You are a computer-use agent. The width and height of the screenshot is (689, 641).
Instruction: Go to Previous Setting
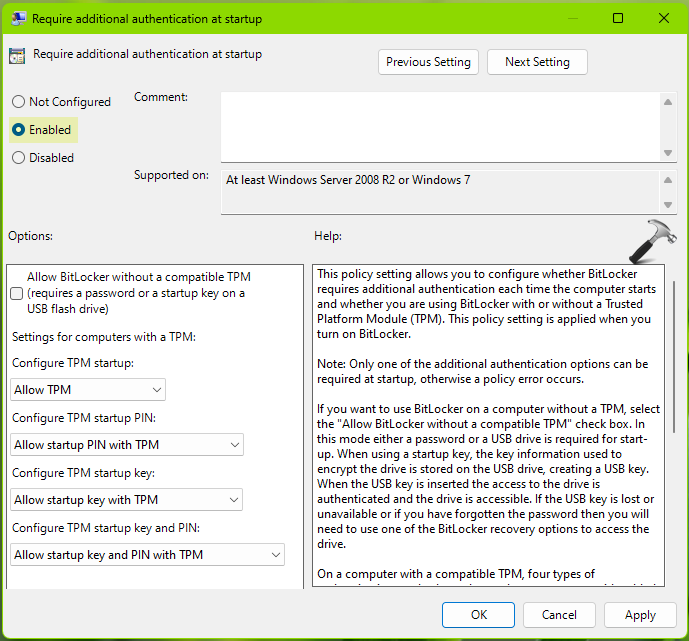click(428, 62)
